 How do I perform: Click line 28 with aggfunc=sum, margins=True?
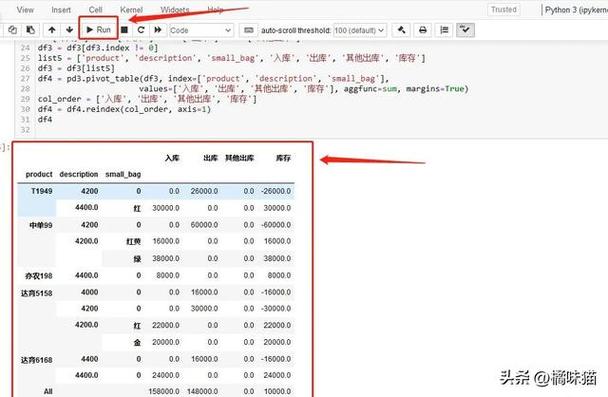click(x=304, y=89)
